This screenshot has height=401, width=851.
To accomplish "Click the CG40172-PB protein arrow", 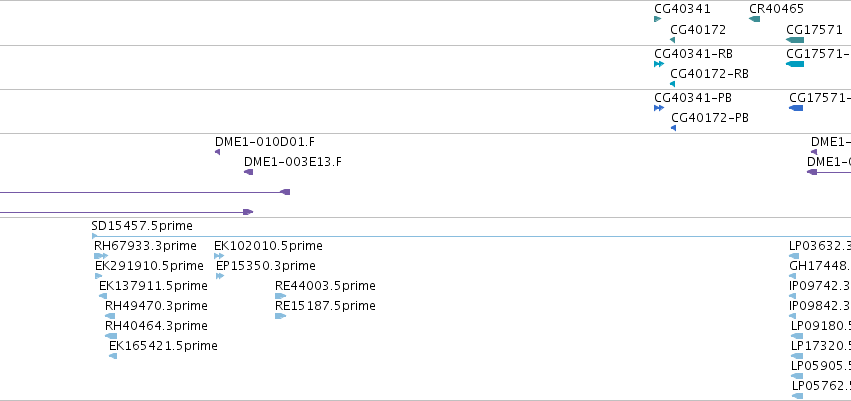I will point(674,128).
